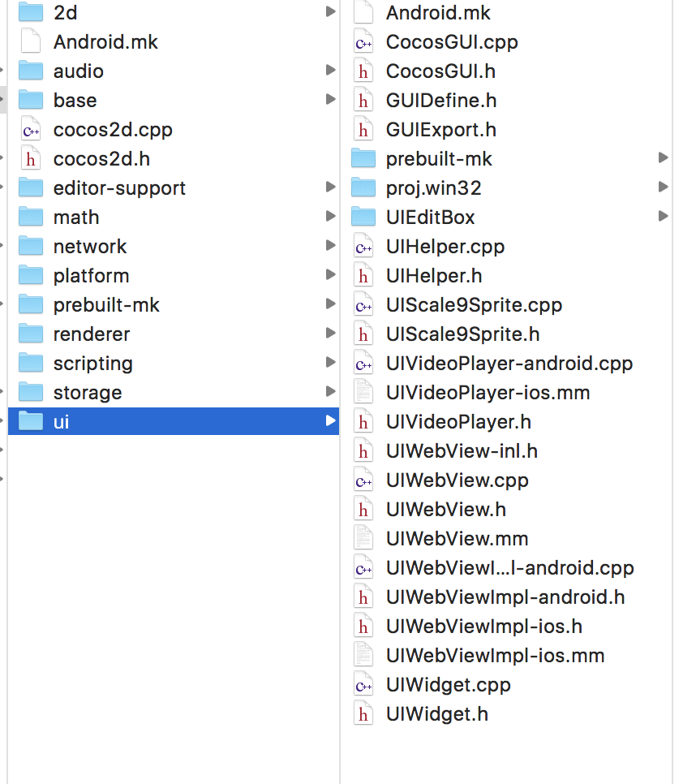The width and height of the screenshot is (696, 784).
Task: Expand the proj.win32 folder arrow
Action: tap(663, 187)
